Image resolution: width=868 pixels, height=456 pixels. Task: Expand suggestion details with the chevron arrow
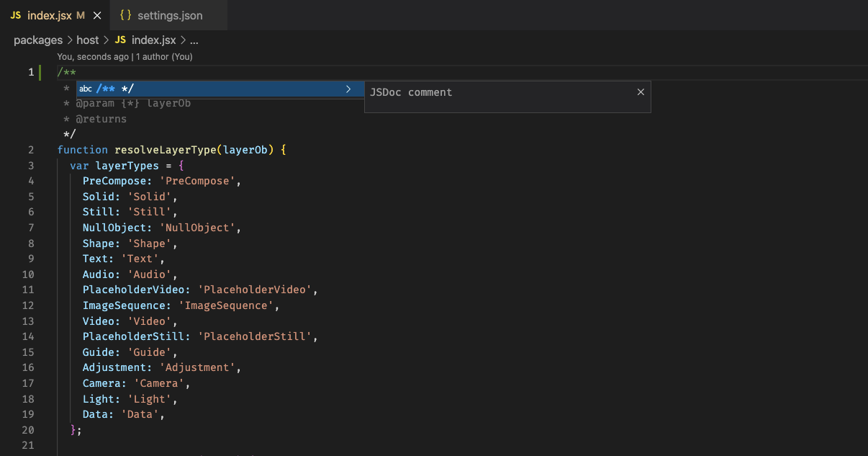tap(348, 88)
